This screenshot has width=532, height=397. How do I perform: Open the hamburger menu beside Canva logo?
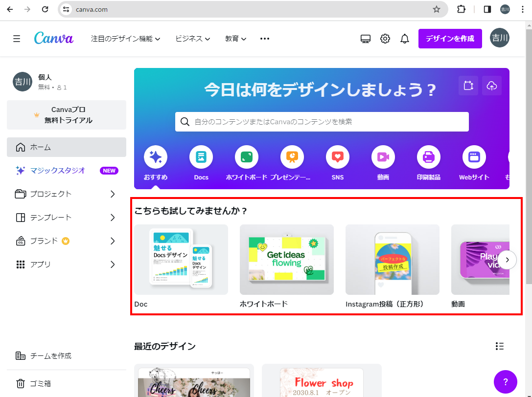pos(17,39)
